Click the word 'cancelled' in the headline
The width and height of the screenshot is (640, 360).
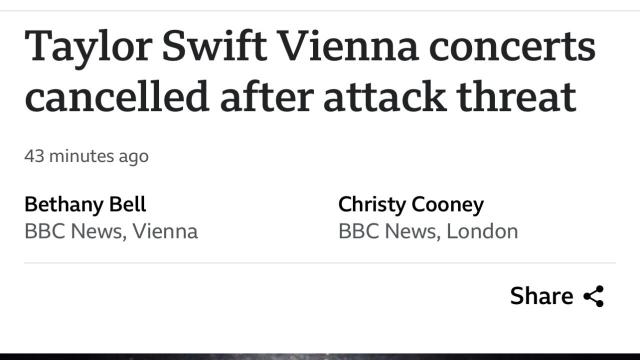(x=117, y=97)
